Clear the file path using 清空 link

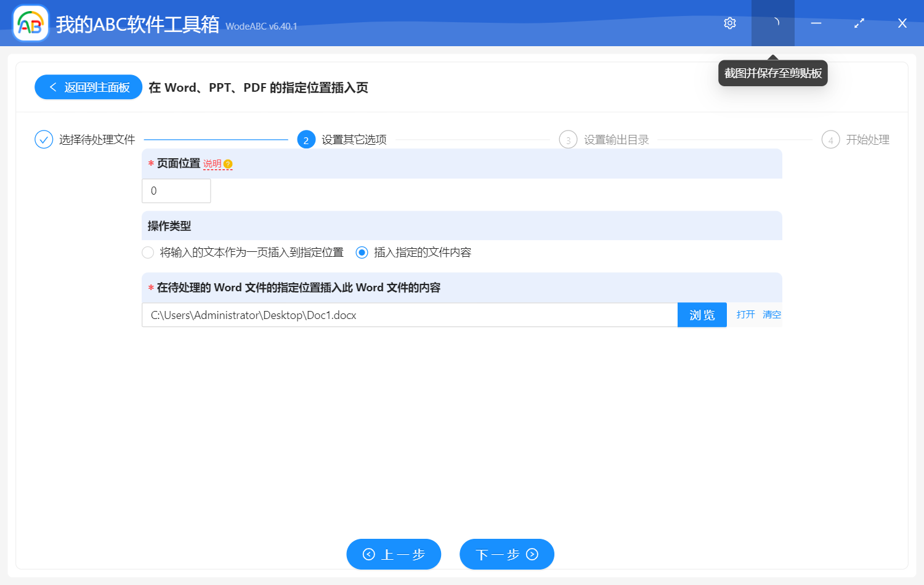[x=771, y=314]
